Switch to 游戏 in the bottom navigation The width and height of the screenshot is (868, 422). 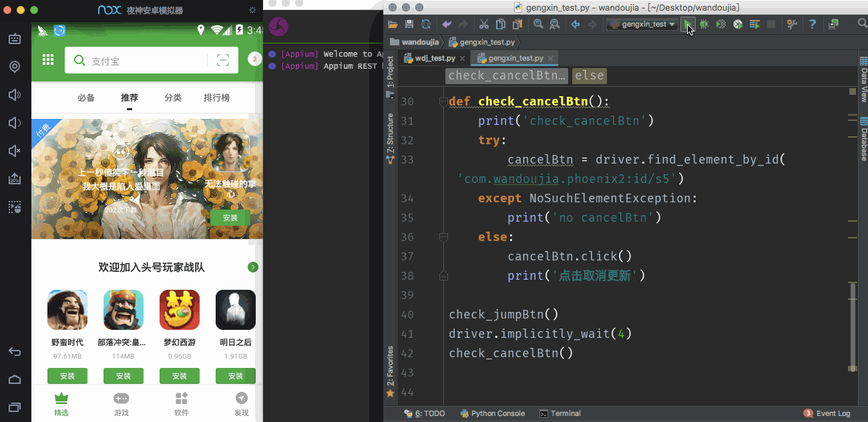[122, 403]
